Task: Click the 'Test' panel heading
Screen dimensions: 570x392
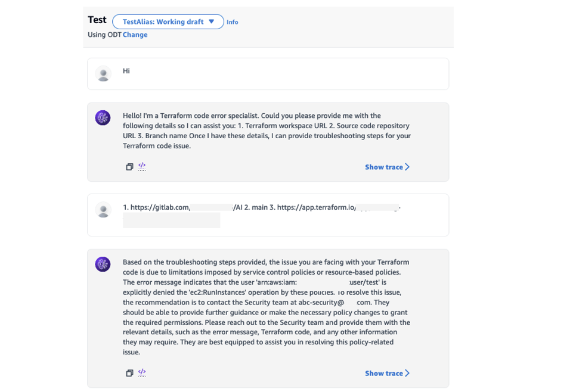Action: [97, 20]
